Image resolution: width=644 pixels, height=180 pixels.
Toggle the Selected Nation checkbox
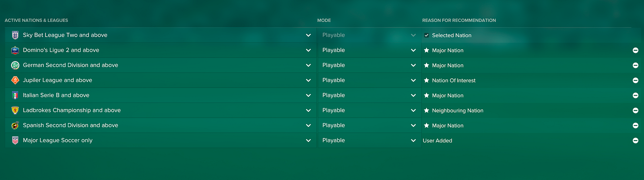427,36
